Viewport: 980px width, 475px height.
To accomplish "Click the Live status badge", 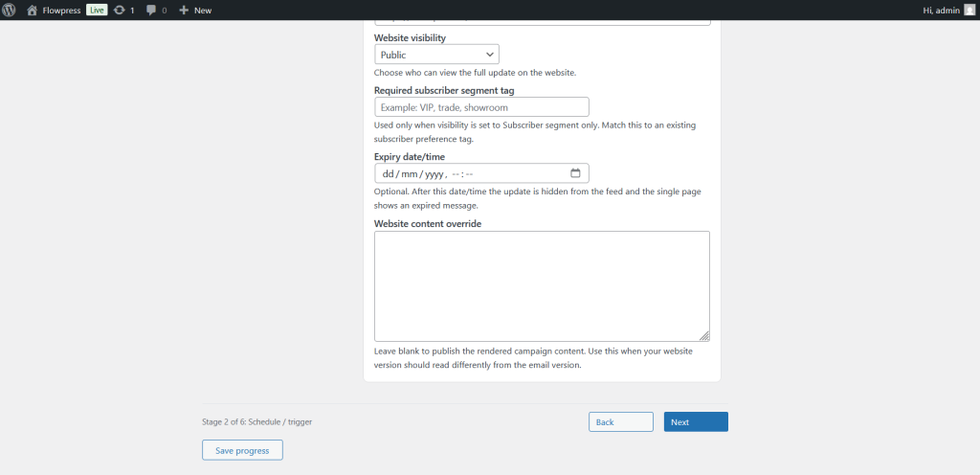I will 97,10.
